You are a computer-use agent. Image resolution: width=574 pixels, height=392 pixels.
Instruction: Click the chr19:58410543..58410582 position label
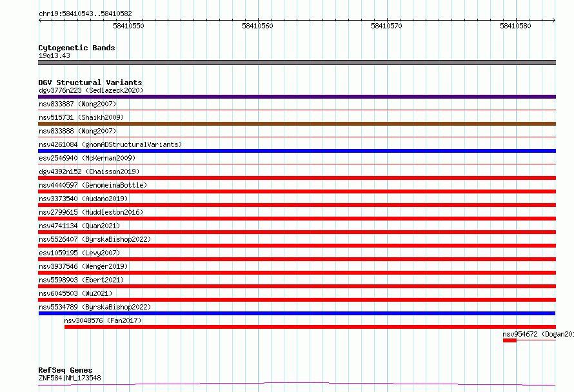click(x=85, y=14)
